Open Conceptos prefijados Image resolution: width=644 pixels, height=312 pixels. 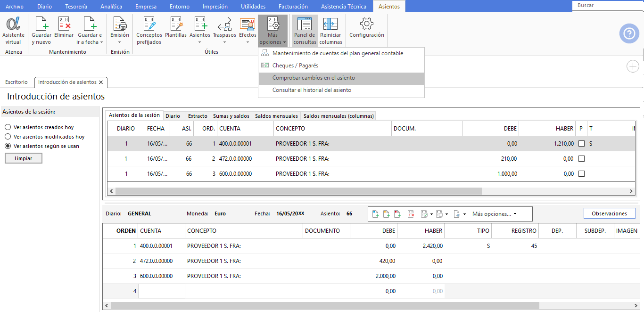[149, 31]
